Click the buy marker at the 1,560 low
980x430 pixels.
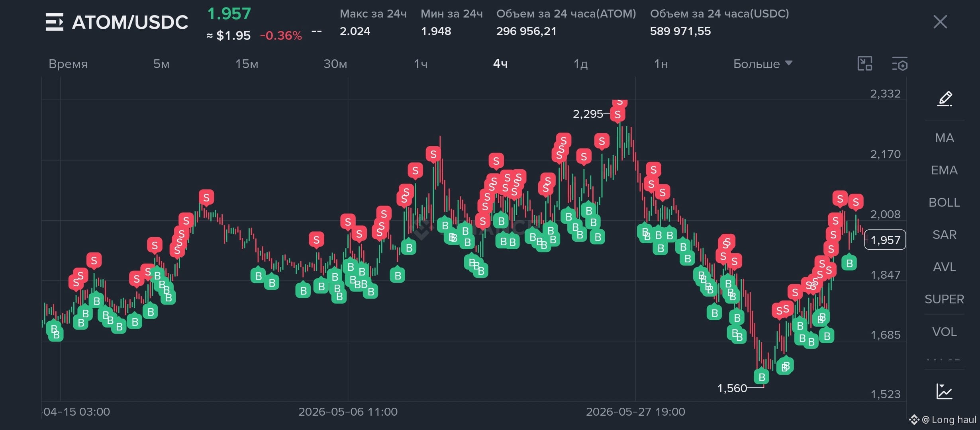click(x=762, y=377)
